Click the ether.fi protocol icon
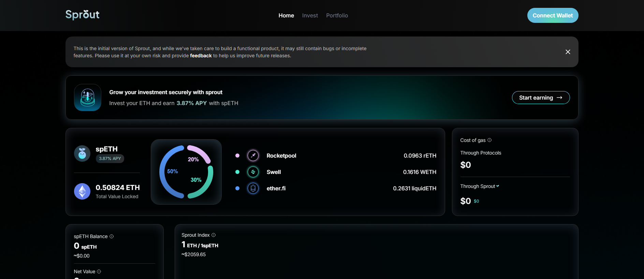Screen dimensions: 644x279 point(253,188)
